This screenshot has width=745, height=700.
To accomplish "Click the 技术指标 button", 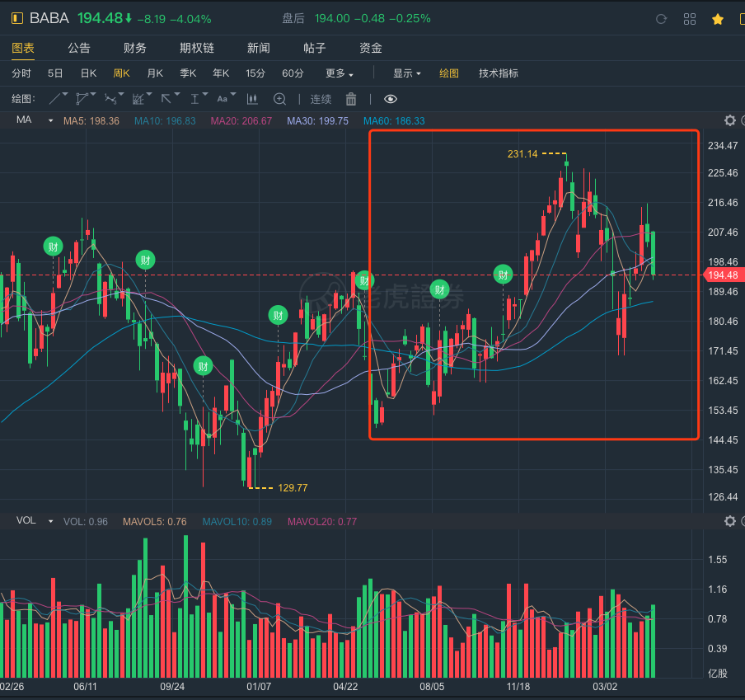I will (x=499, y=73).
